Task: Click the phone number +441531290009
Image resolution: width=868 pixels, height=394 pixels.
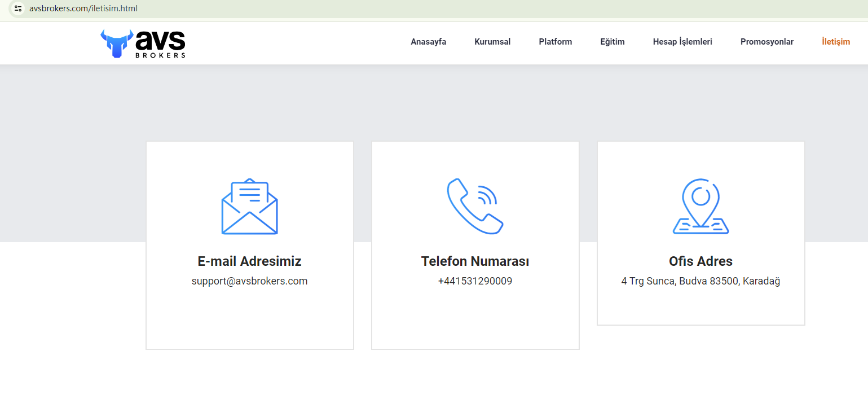Action: pyautogui.click(x=475, y=281)
